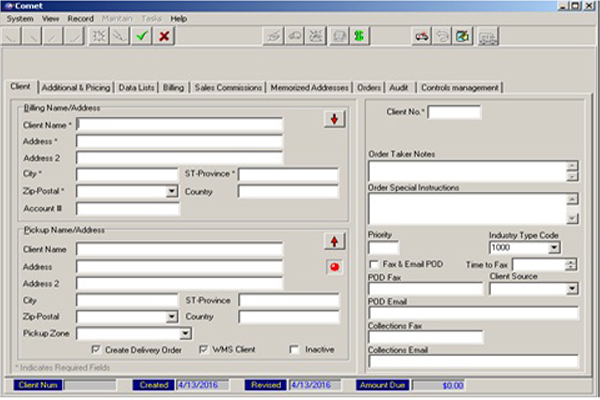Screen dimensions: 600x400
Task: Uncheck the Create Delivery Order checkbox
Action: pos(96,349)
